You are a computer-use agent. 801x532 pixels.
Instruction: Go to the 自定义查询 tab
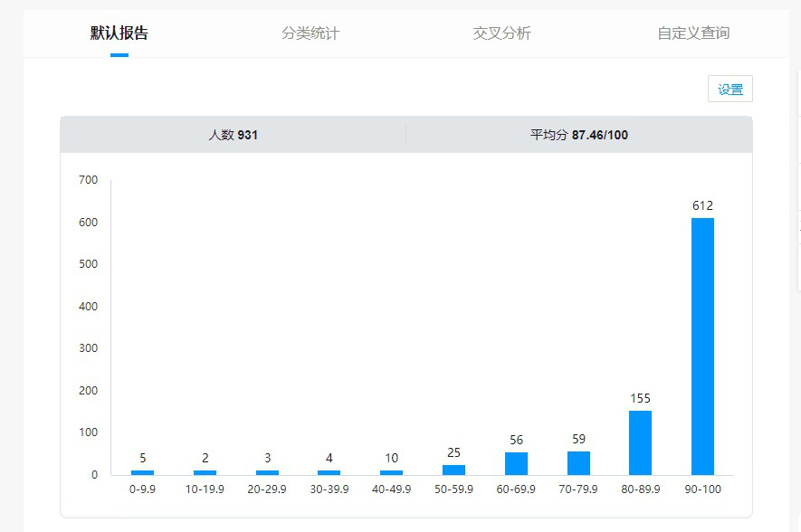click(x=693, y=33)
